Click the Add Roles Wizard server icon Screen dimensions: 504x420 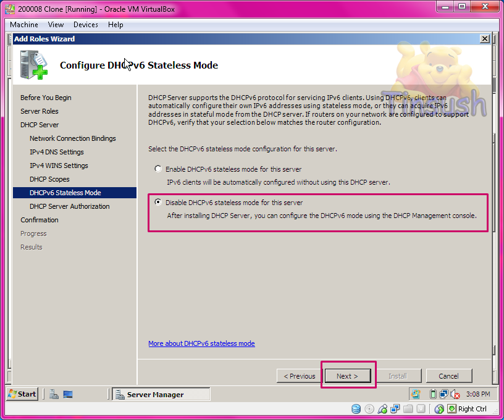(34, 65)
